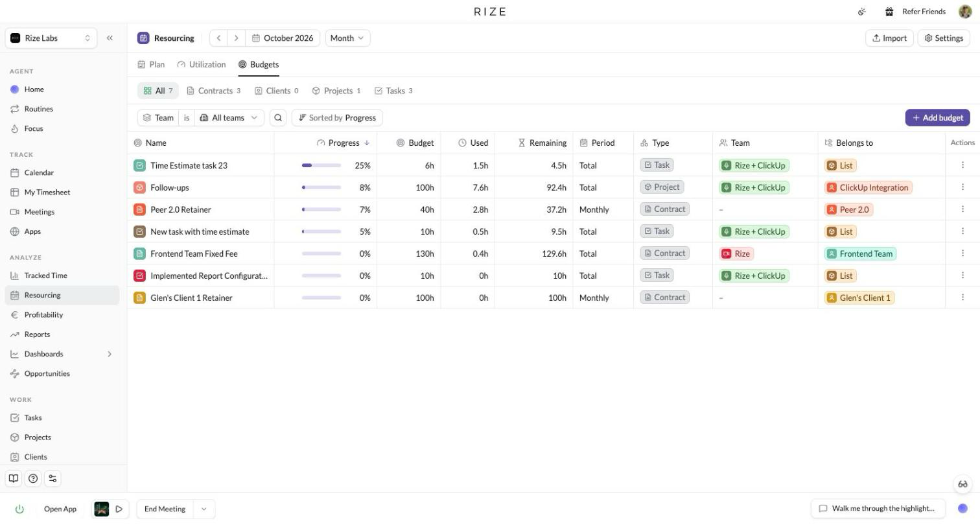Image resolution: width=980 pixels, height=525 pixels.
Task: Open the budgets search icon
Action: click(278, 118)
